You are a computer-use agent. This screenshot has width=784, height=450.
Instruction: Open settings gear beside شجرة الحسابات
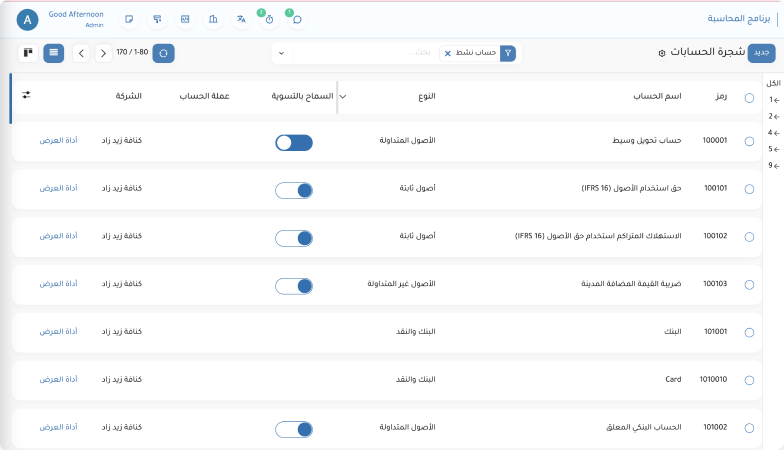661,52
